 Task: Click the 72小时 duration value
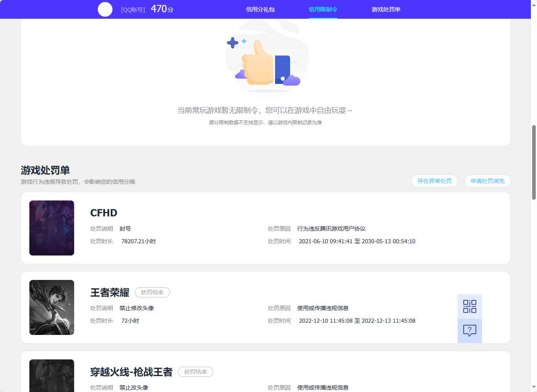click(130, 321)
